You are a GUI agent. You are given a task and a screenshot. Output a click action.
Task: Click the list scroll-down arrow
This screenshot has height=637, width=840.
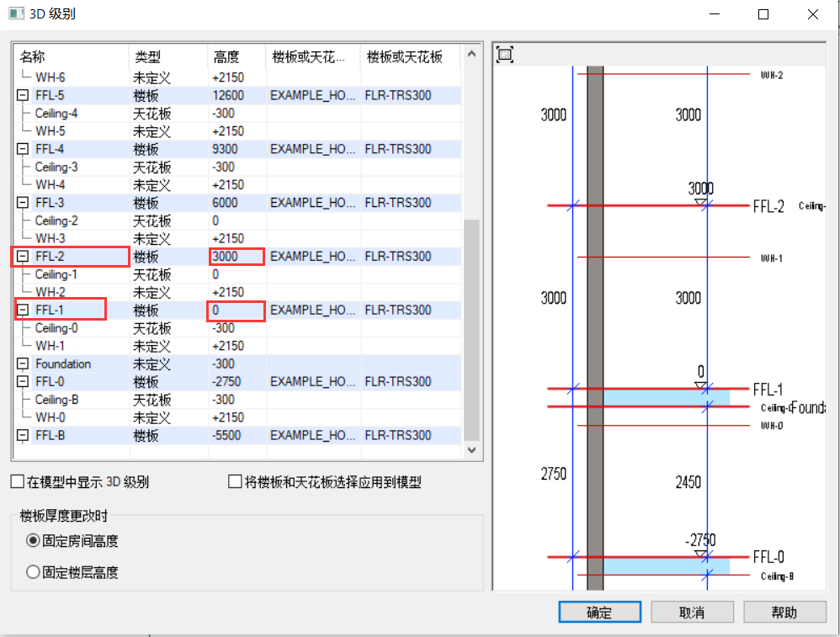pyautogui.click(x=471, y=450)
